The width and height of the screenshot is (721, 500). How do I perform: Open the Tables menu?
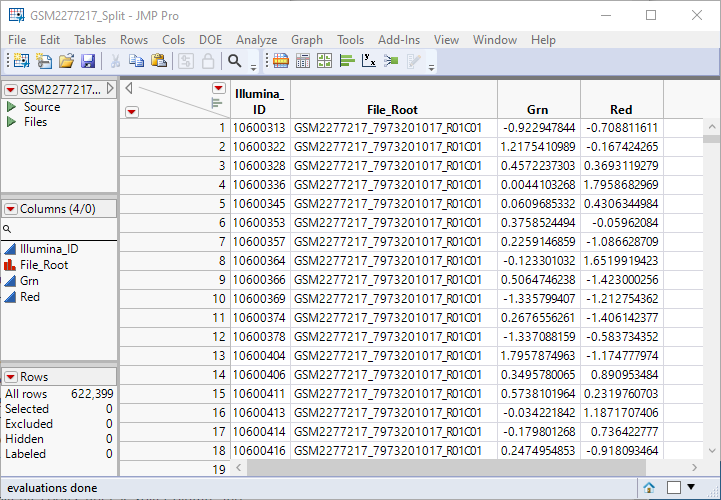tap(90, 40)
